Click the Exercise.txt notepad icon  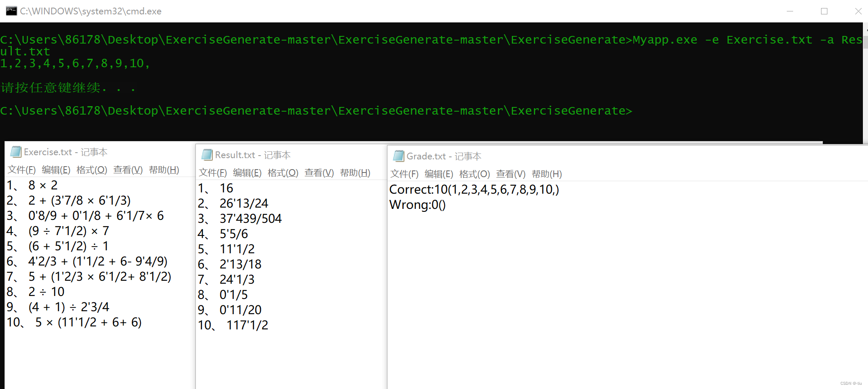(x=16, y=152)
